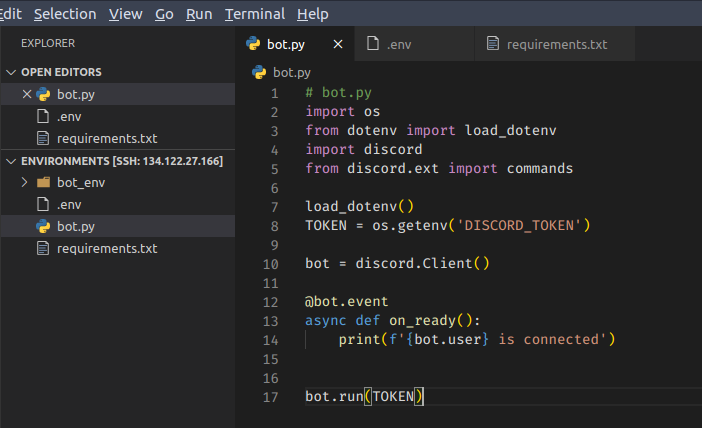Image resolution: width=702 pixels, height=428 pixels.
Task: Open the Terminal menu
Action: [255, 14]
